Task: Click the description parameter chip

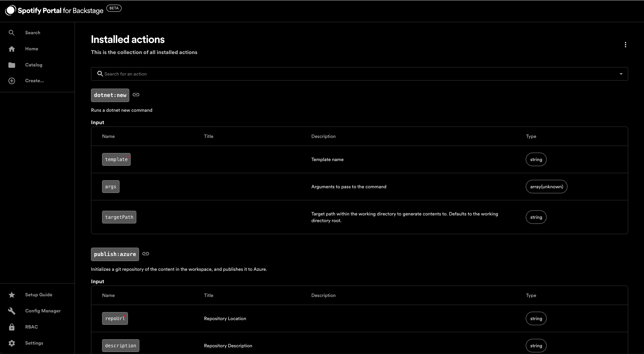Action: 121,346
